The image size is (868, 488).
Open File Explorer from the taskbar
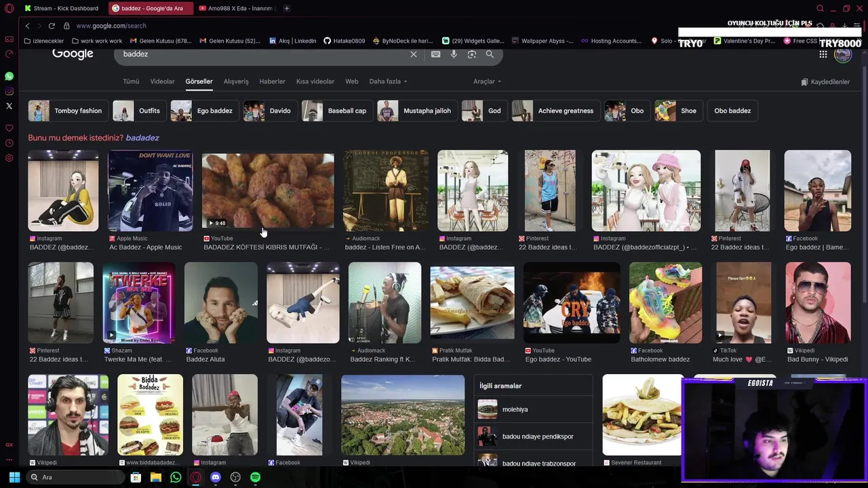tap(156, 477)
